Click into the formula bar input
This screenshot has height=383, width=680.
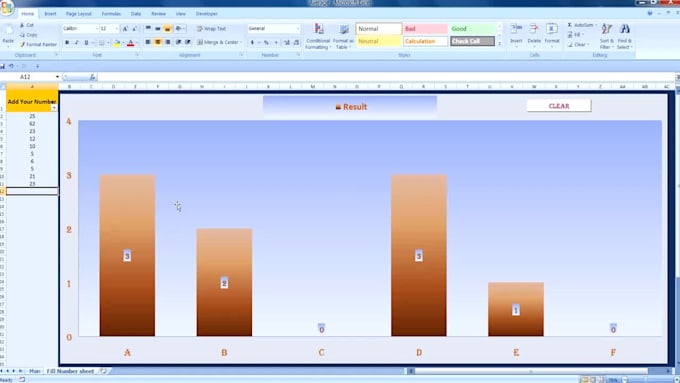386,77
